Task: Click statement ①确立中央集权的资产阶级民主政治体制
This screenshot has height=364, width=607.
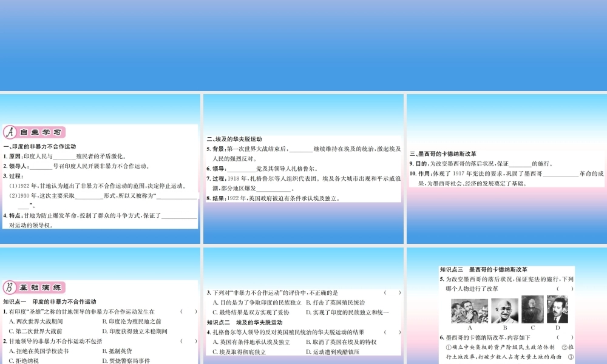Action: [x=501, y=347]
